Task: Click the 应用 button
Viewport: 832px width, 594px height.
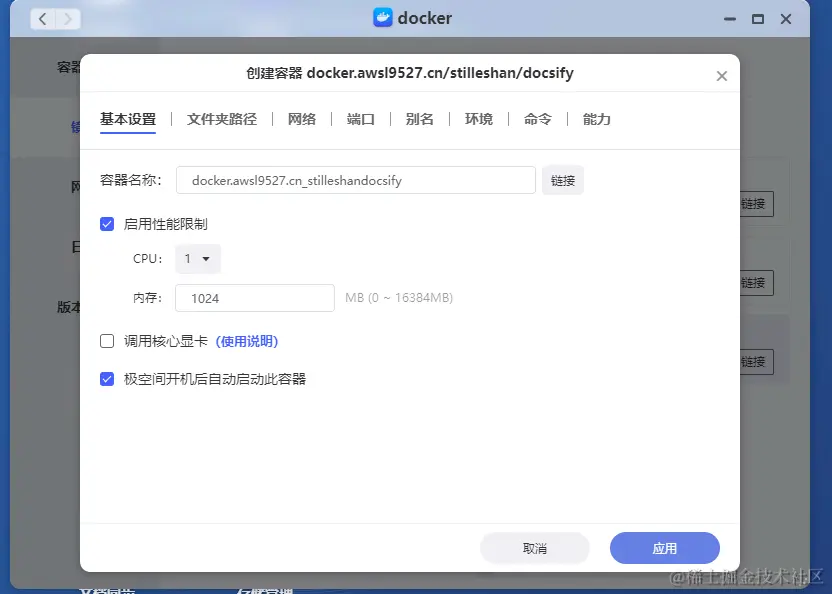Action: click(665, 548)
